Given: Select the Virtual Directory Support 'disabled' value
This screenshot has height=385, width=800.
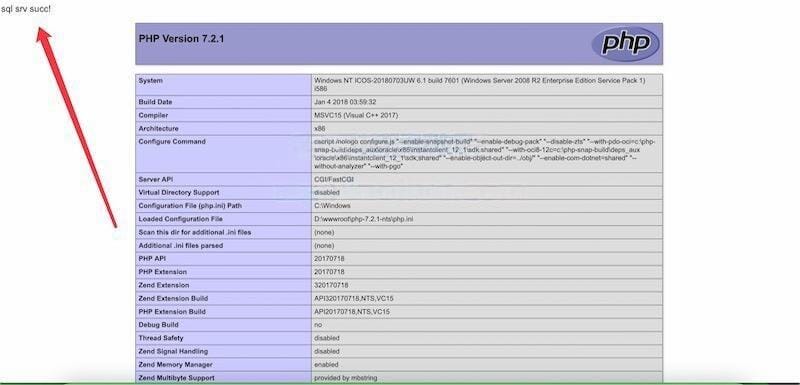Looking at the screenshot, I should [327, 193].
